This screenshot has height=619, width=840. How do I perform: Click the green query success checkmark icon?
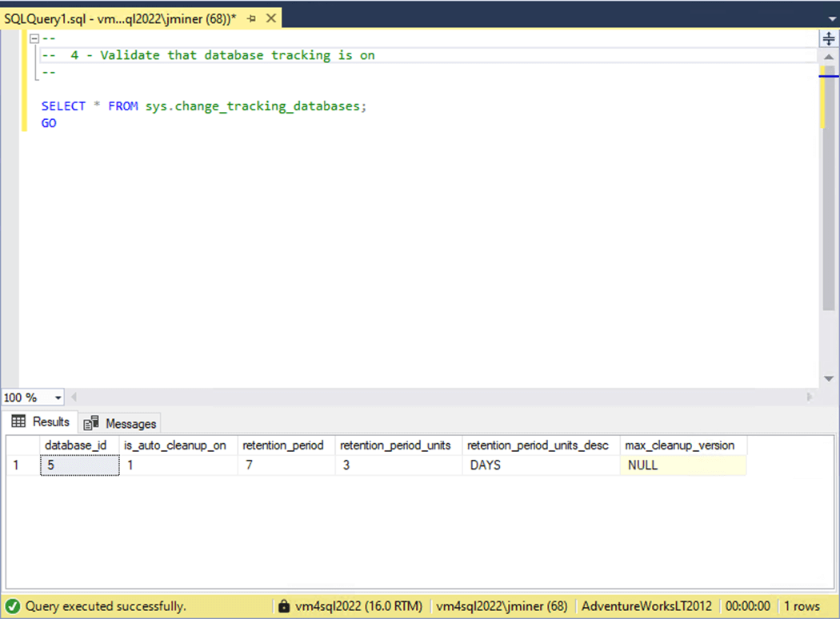click(x=12, y=606)
